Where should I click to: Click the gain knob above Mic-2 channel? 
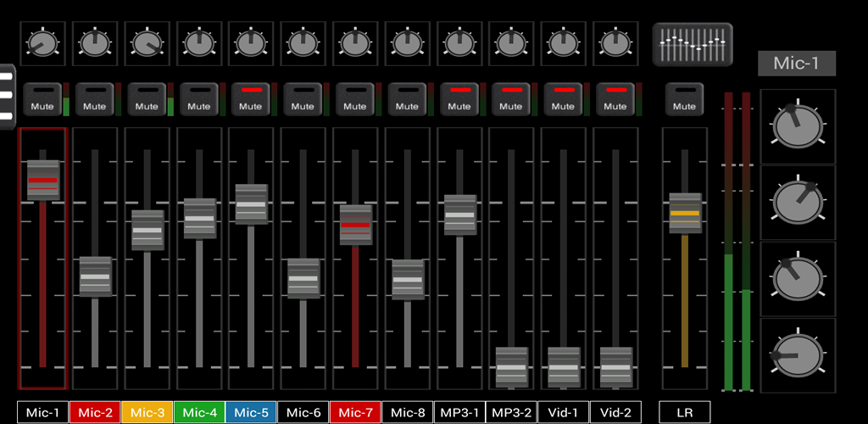[95, 44]
